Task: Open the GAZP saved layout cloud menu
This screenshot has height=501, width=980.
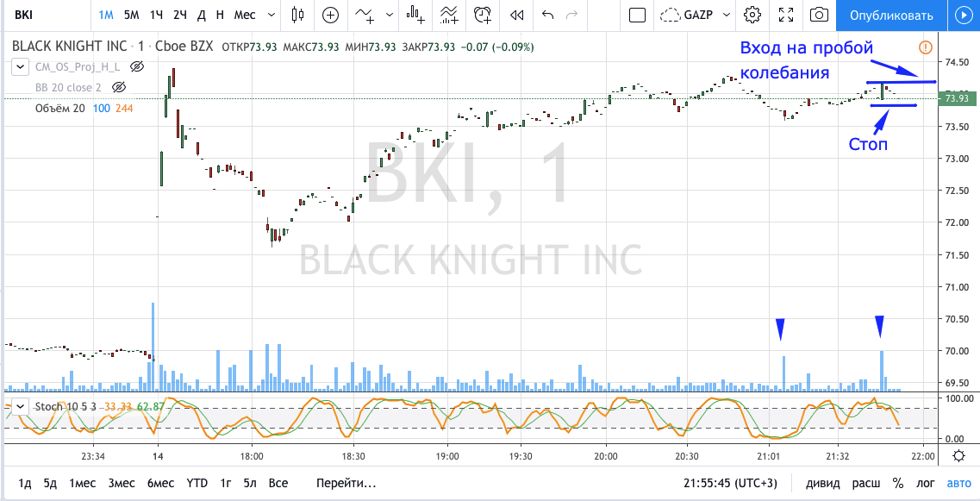Action: (x=696, y=15)
